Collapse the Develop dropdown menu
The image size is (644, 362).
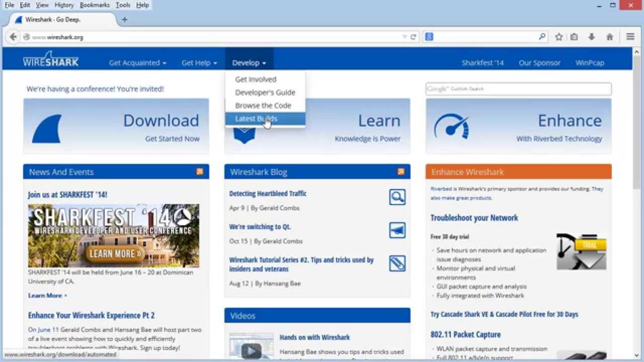[249, 63]
